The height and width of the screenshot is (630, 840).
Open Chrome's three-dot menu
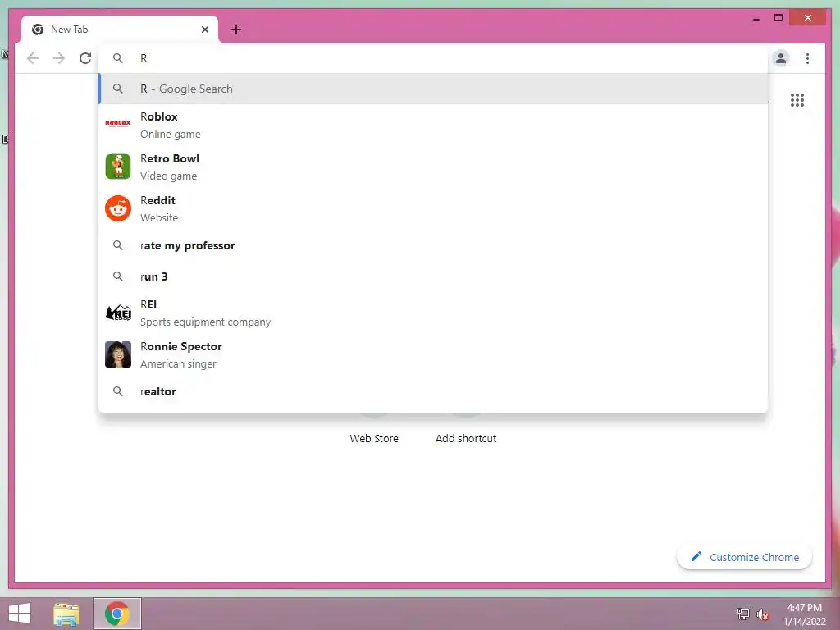(x=807, y=58)
